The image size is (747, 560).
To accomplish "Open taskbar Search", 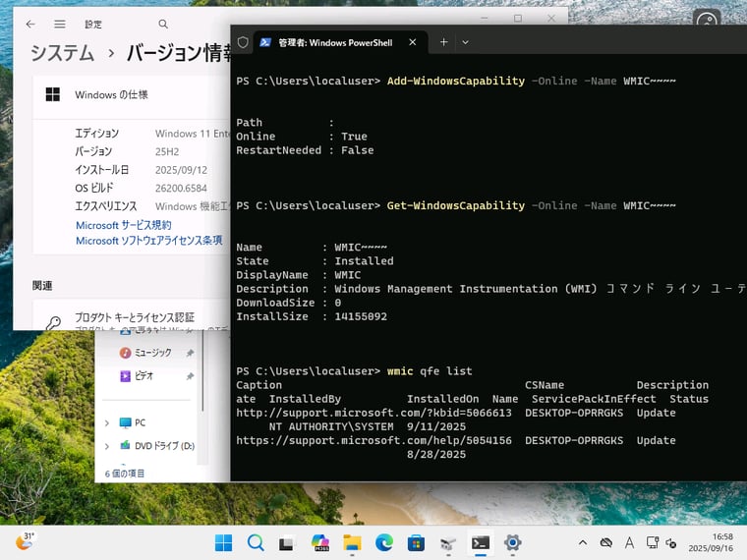I will click(x=256, y=543).
